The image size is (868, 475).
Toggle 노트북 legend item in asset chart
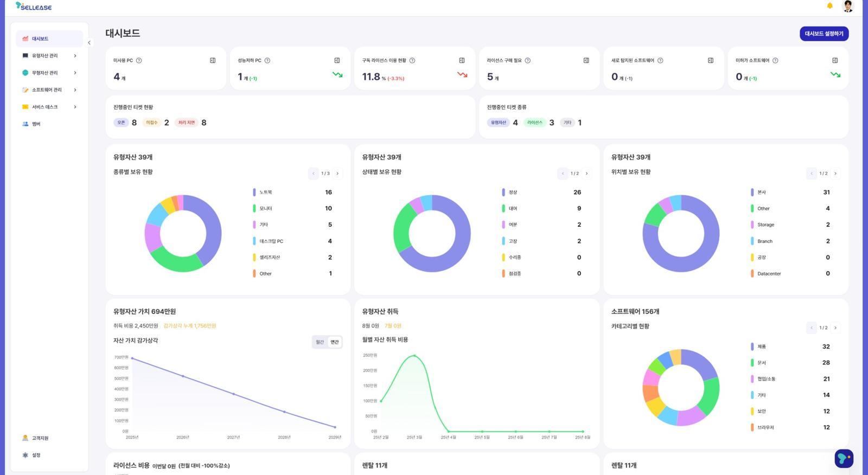point(265,192)
